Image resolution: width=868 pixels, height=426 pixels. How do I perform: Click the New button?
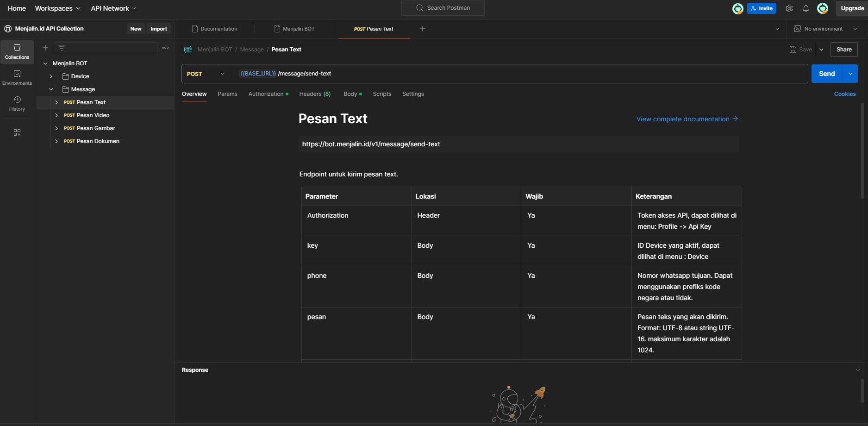pos(136,29)
